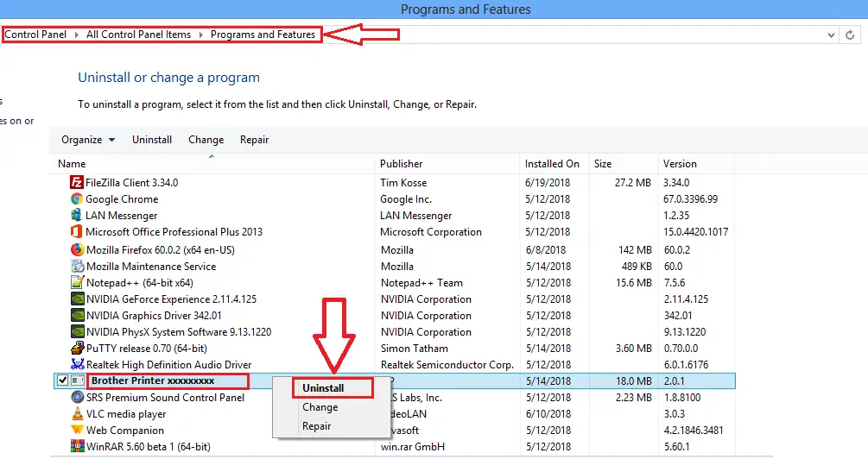
Task: Select WinRAR 5.60 beta 1 entry
Action: [x=149, y=447]
